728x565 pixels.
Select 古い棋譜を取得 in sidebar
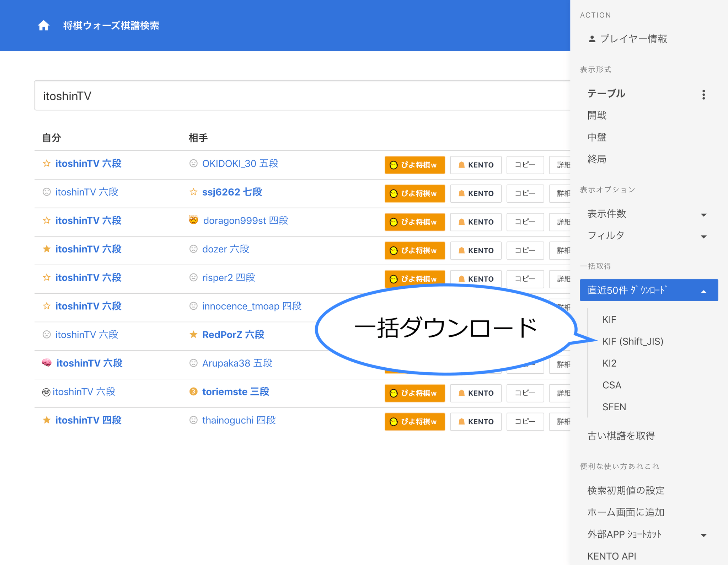pyautogui.click(x=621, y=436)
